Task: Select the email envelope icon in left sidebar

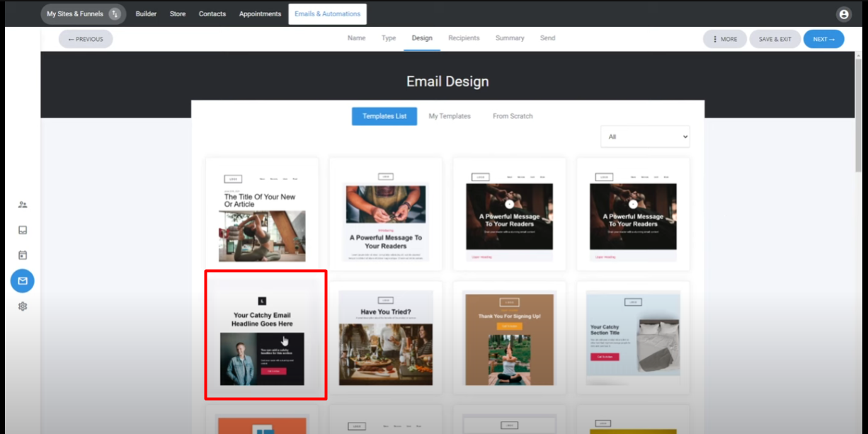Action: (23, 281)
